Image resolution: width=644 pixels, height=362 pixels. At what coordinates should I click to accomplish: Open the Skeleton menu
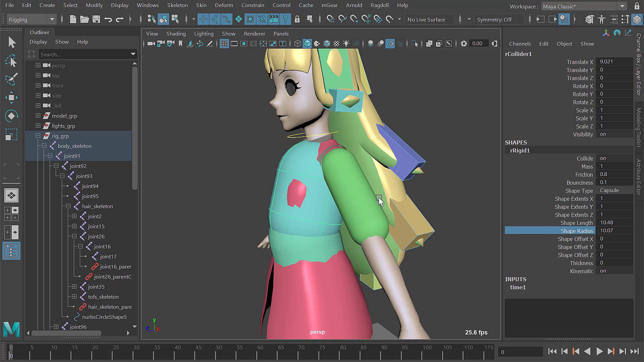(177, 5)
